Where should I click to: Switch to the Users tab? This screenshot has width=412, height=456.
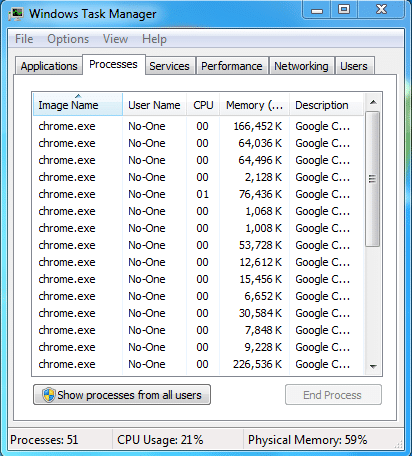coord(354,66)
